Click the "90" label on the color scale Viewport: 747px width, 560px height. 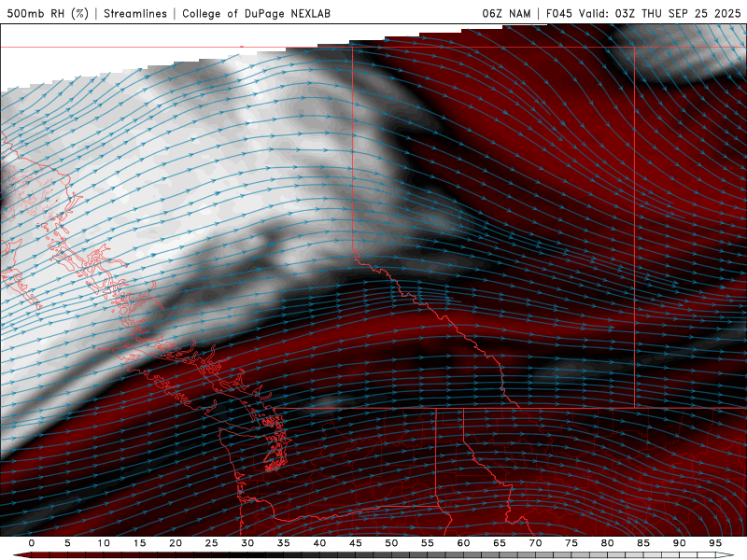coord(680,543)
